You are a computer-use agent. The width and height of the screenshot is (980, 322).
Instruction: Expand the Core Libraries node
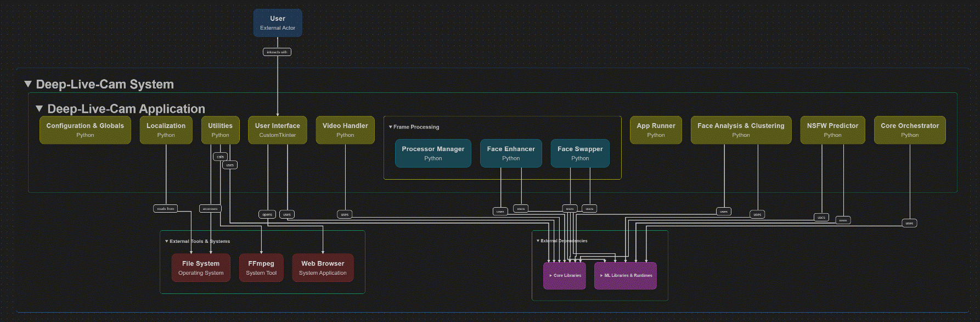click(551, 275)
